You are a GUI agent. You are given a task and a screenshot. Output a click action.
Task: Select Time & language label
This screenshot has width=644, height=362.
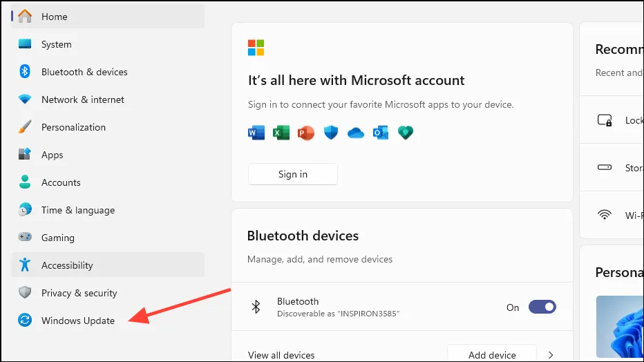(78, 210)
